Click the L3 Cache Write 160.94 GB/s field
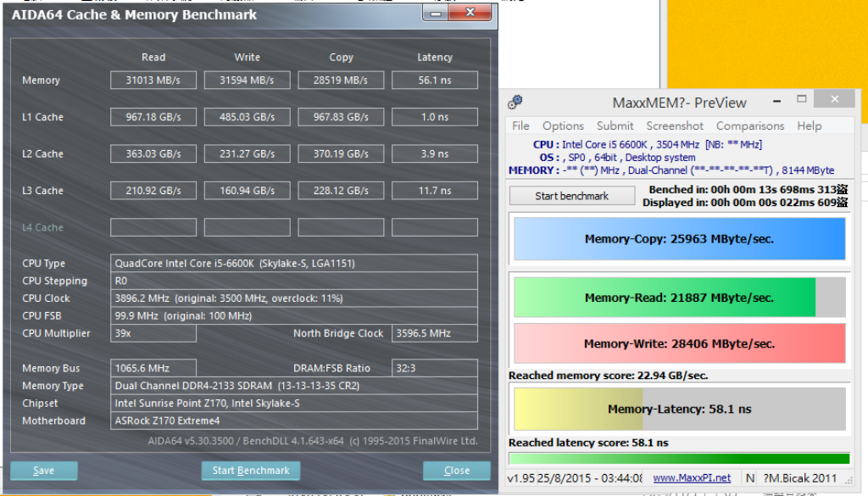 point(247,191)
